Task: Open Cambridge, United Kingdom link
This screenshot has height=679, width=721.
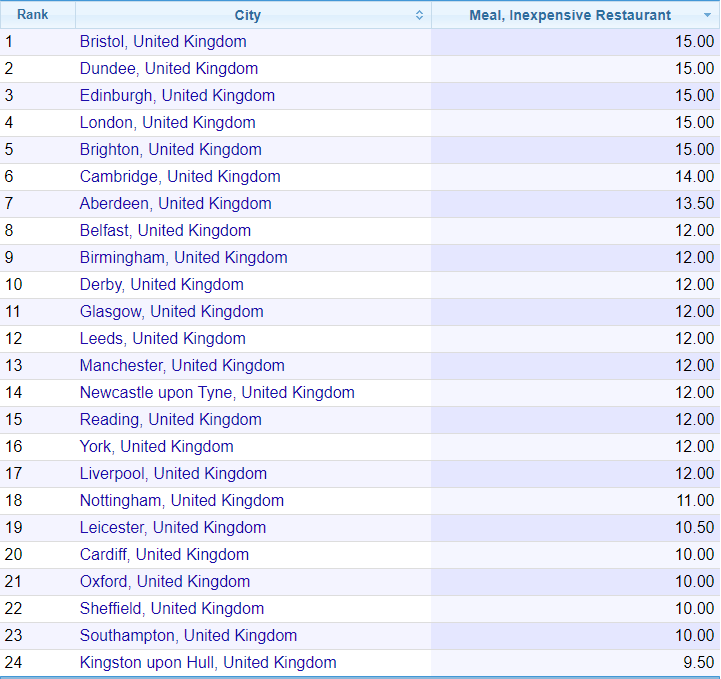Action: (180, 177)
